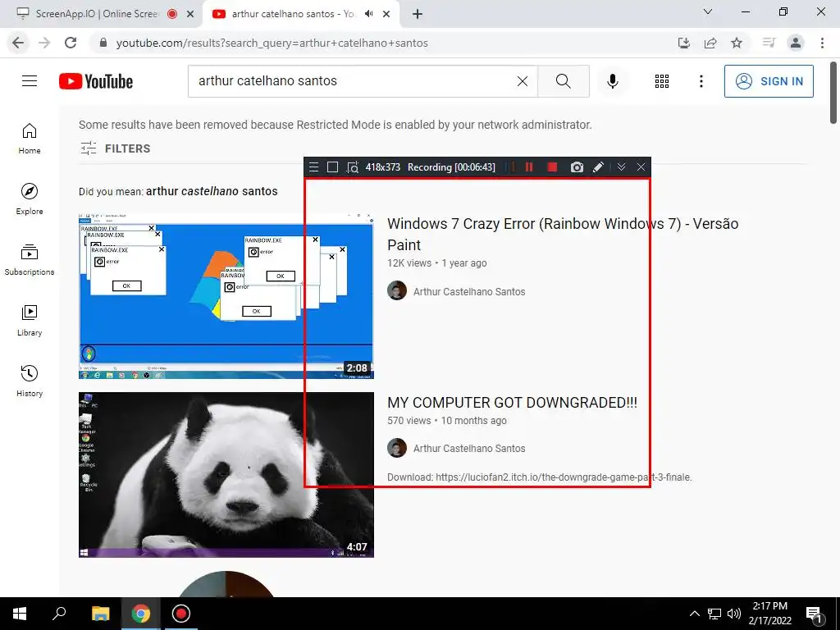
Task: Open Explore in the sidebar
Action: click(30, 199)
